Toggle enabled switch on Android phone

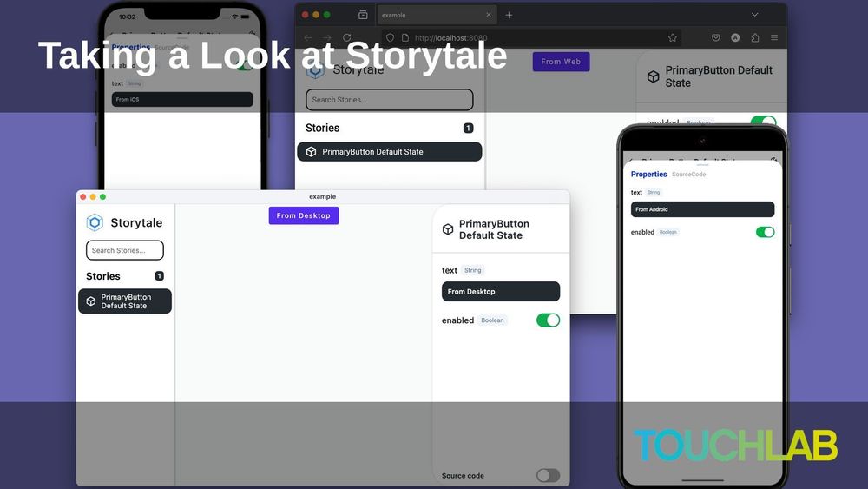[x=765, y=232]
